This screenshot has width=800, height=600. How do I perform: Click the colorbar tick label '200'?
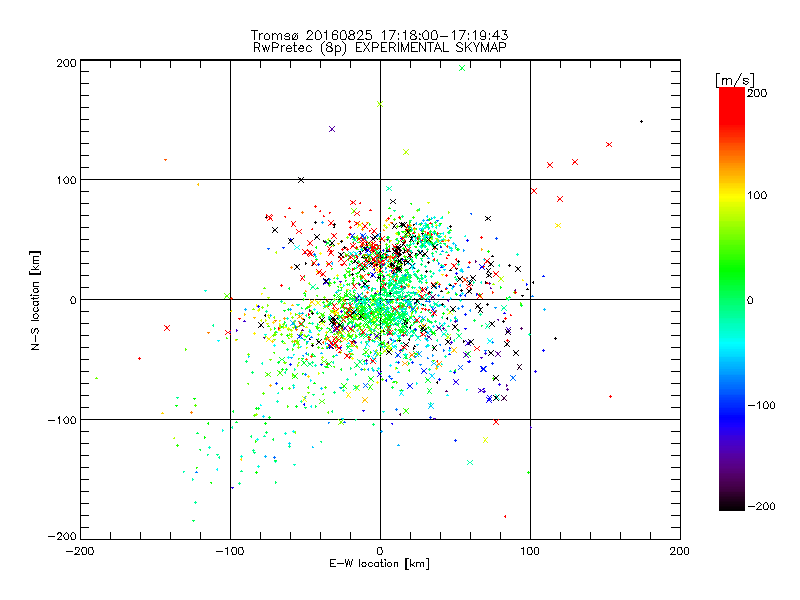757,93
